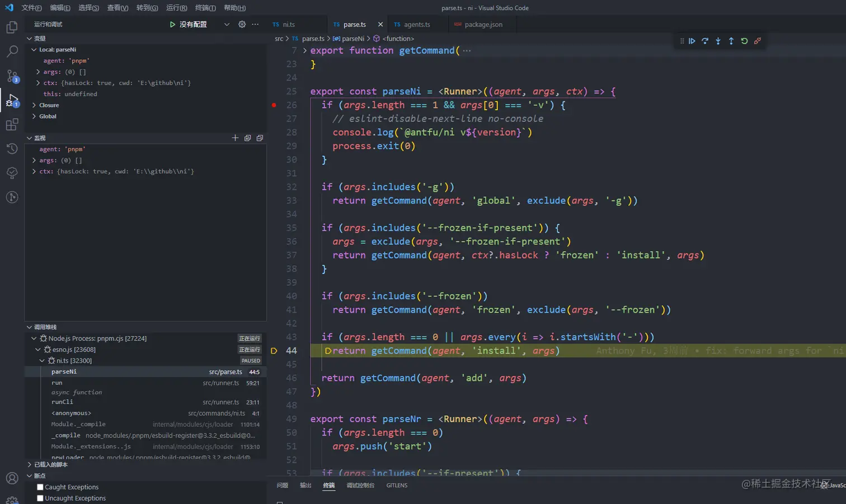Image resolution: width=846 pixels, height=504 pixels.
Task: Expand the Global scope
Action: coord(34,116)
